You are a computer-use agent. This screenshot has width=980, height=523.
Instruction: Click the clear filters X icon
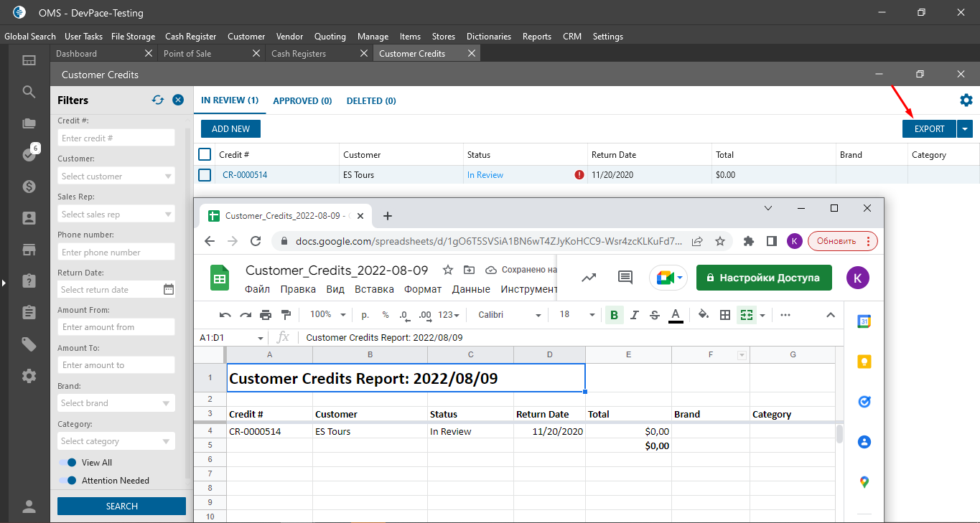tap(178, 100)
